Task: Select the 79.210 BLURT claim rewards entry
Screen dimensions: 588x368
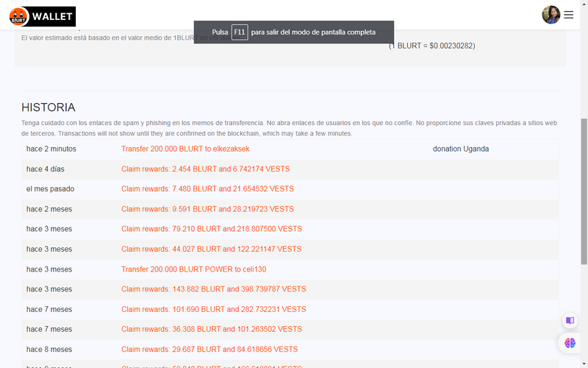Action: pos(211,229)
